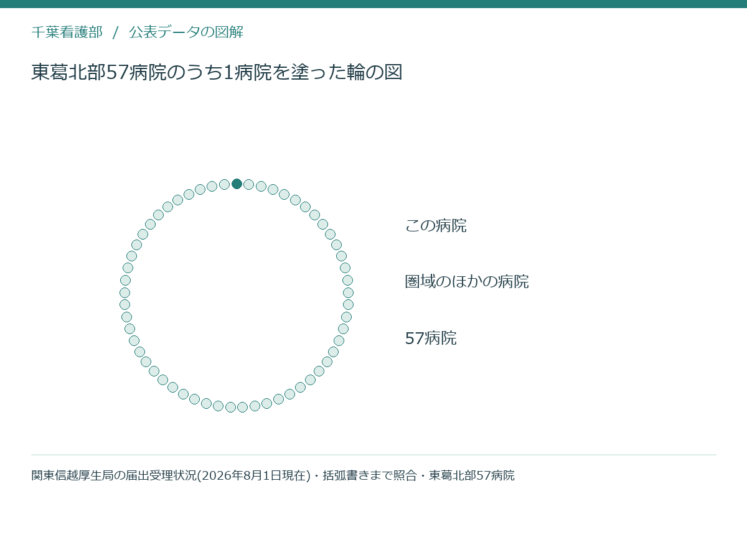Select the 57病院 total label
Screen dimensions: 747x560
(431, 338)
